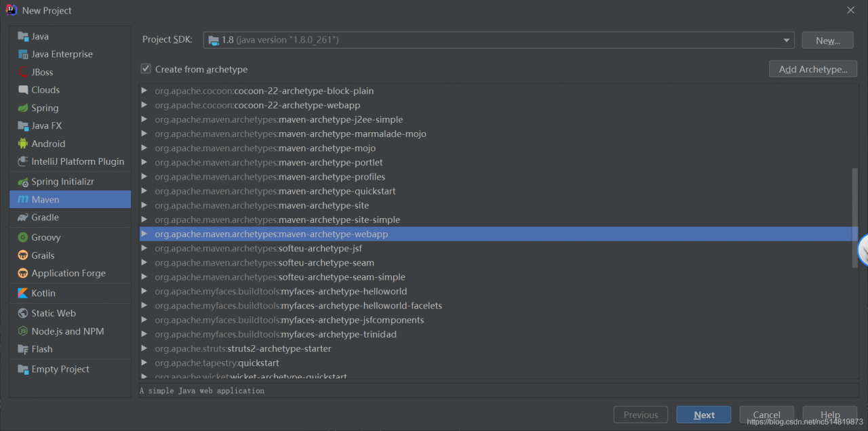Expand the selected maven-archetype-webapp arrow
Image resolution: width=868 pixels, height=431 pixels.
point(144,234)
